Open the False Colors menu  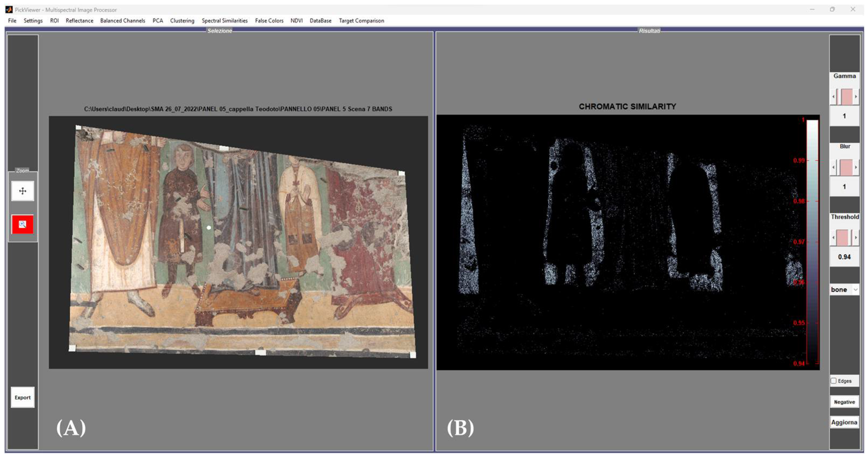pyautogui.click(x=269, y=20)
